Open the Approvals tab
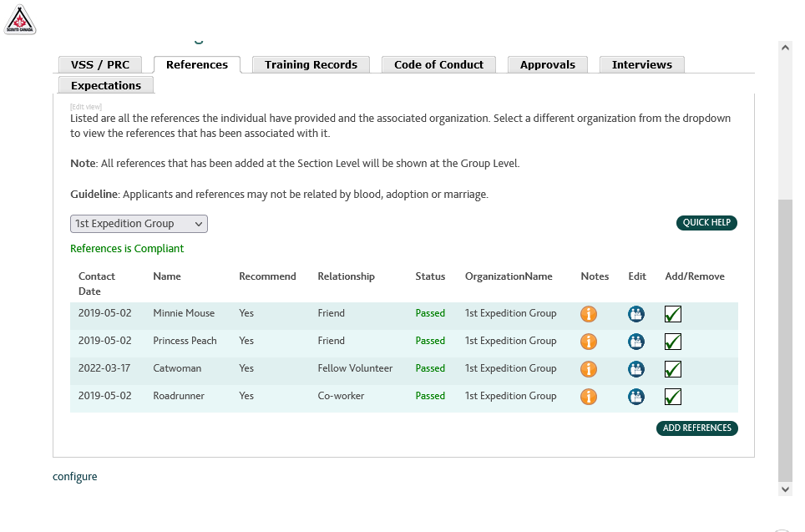 click(x=548, y=64)
